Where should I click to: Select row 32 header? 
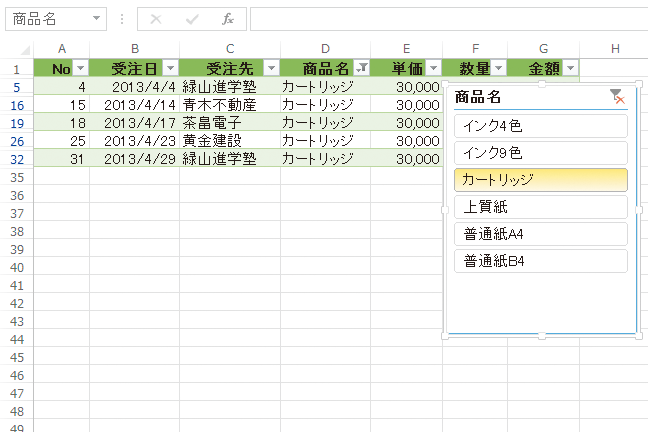coord(17,159)
